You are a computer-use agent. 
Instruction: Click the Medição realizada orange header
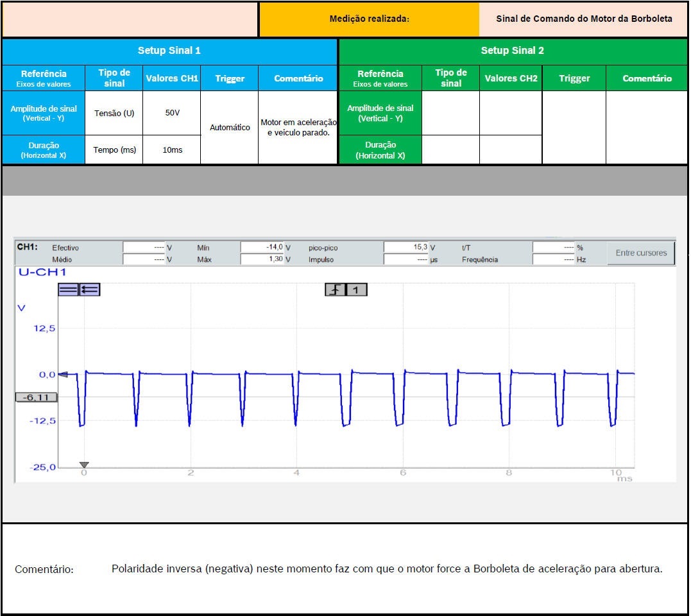pos(369,19)
